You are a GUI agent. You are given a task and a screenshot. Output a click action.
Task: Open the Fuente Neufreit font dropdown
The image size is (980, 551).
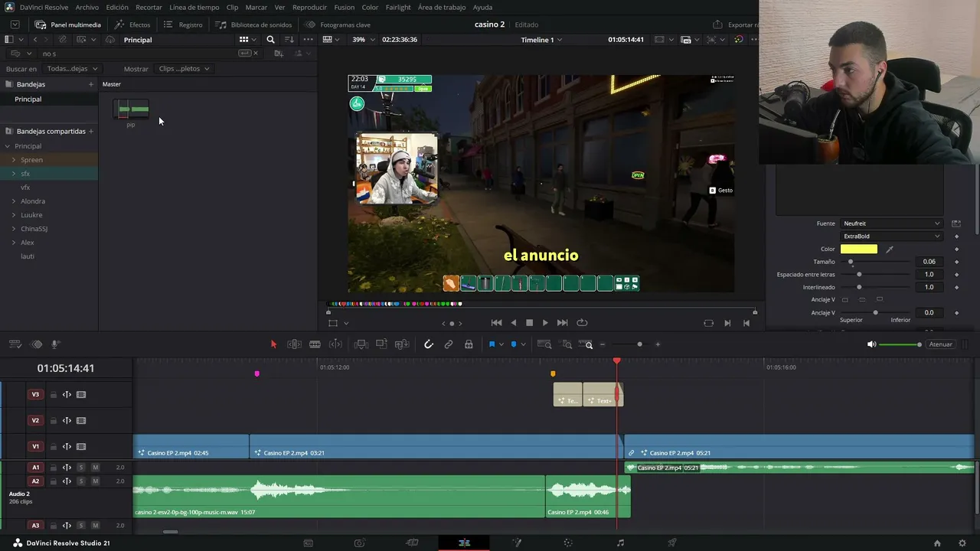892,223
